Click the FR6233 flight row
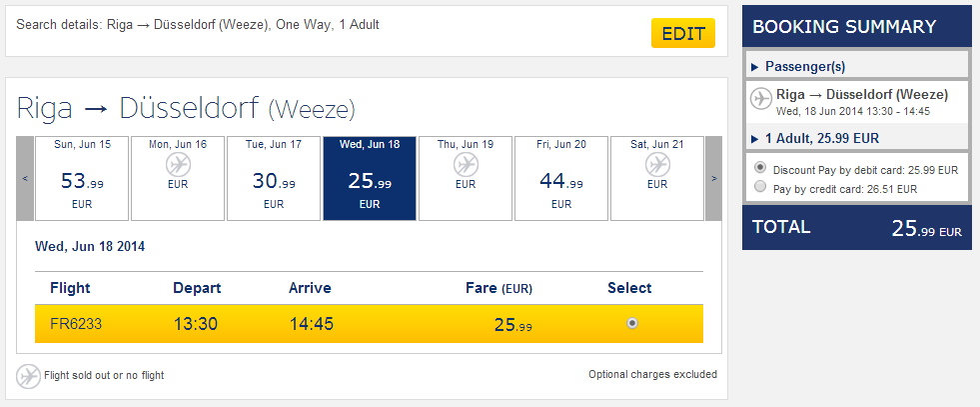The height and width of the screenshot is (407, 980). coord(369,324)
